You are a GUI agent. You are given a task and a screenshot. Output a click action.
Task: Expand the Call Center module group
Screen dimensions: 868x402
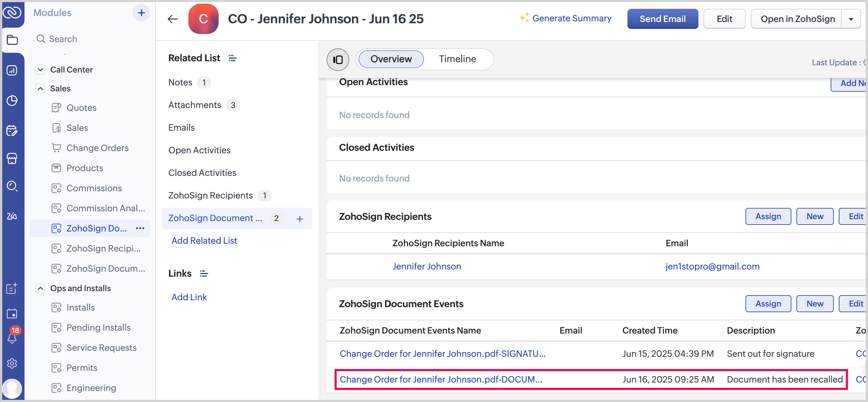click(x=41, y=70)
